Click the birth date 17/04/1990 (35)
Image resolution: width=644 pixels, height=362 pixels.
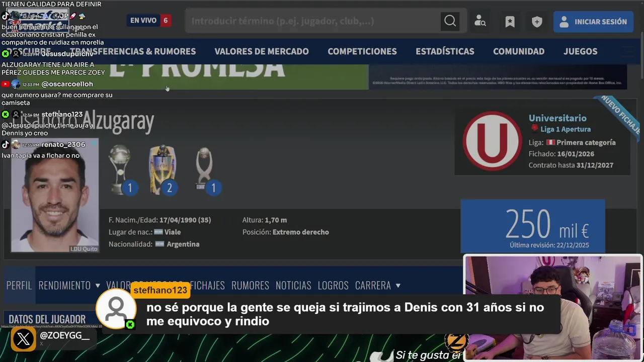click(x=185, y=220)
